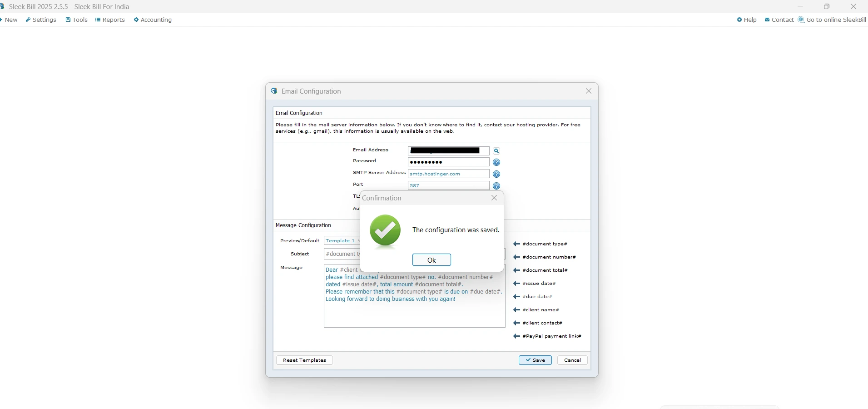The height and width of the screenshot is (409, 868).
Task: Go to online SleekBill link
Action: coord(832,20)
